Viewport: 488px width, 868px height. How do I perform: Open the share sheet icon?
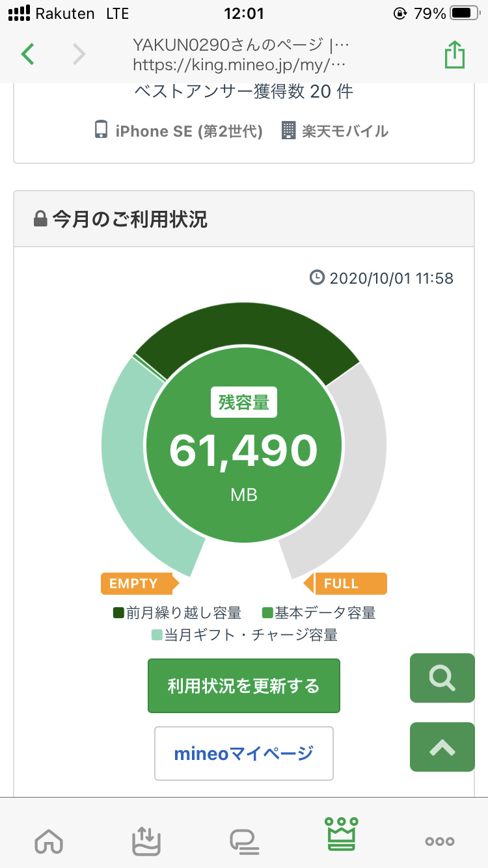click(x=455, y=55)
